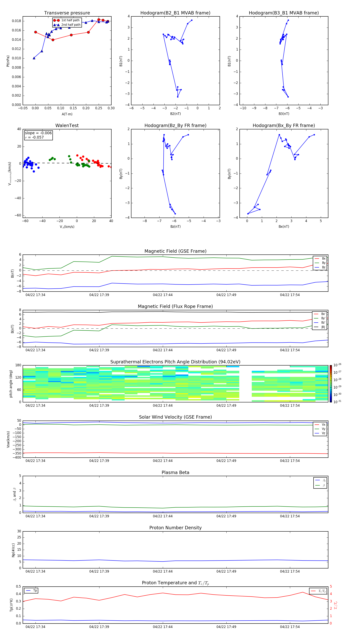Select the "Vx" velocity legend entry
This screenshot has height=644, width=351.
coord(320,424)
